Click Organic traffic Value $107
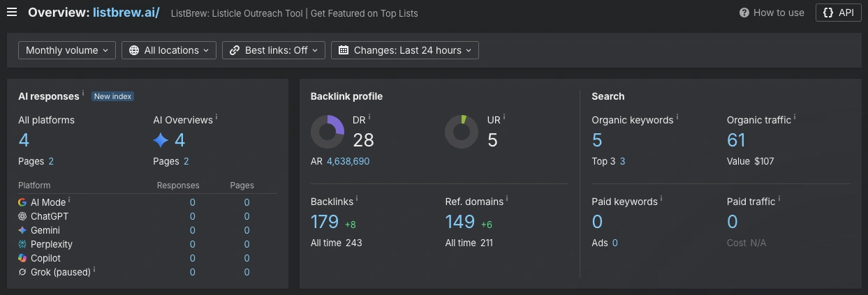Screen dimensions: 868x295 click(751, 161)
